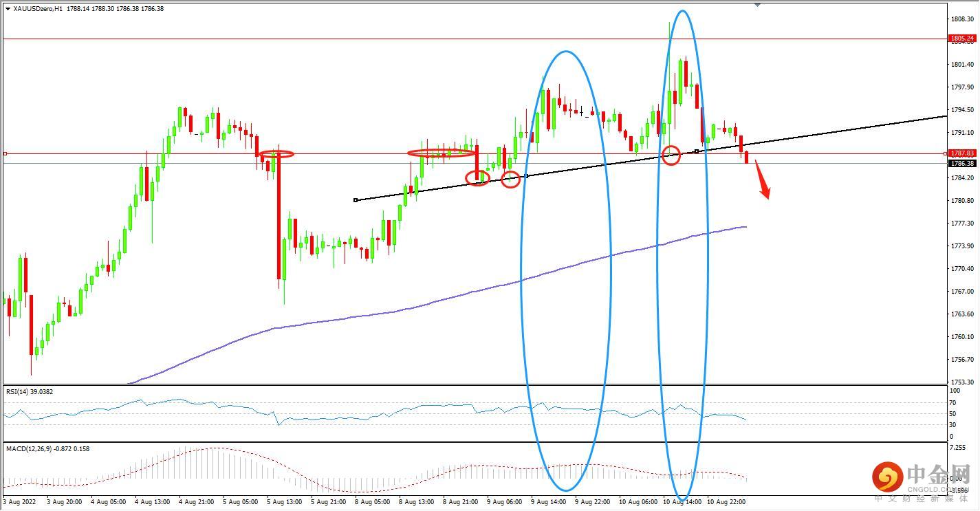Viewport: 980px width, 511px height.
Task: Click time axis label 8 Aug 21:00
Action: (460, 502)
